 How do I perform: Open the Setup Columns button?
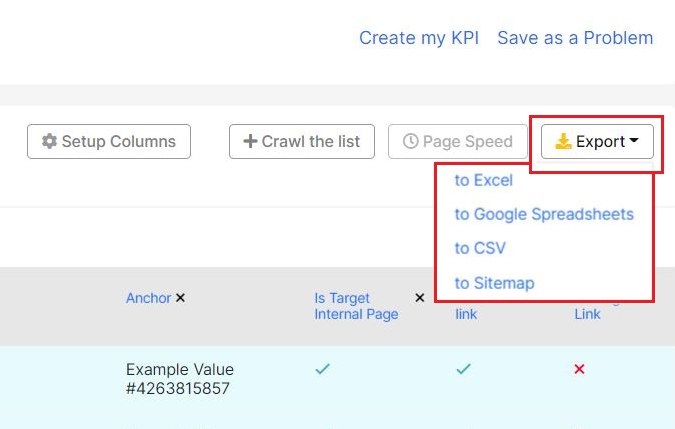[x=109, y=142]
